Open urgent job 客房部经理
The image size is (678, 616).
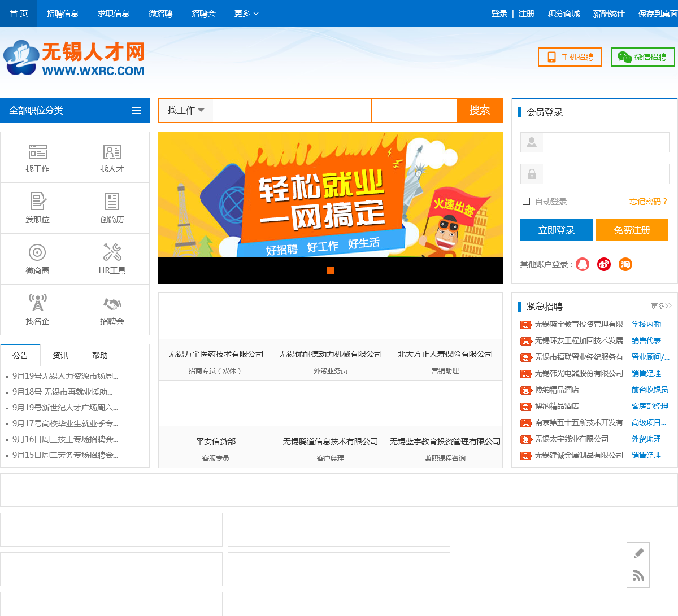pos(650,406)
